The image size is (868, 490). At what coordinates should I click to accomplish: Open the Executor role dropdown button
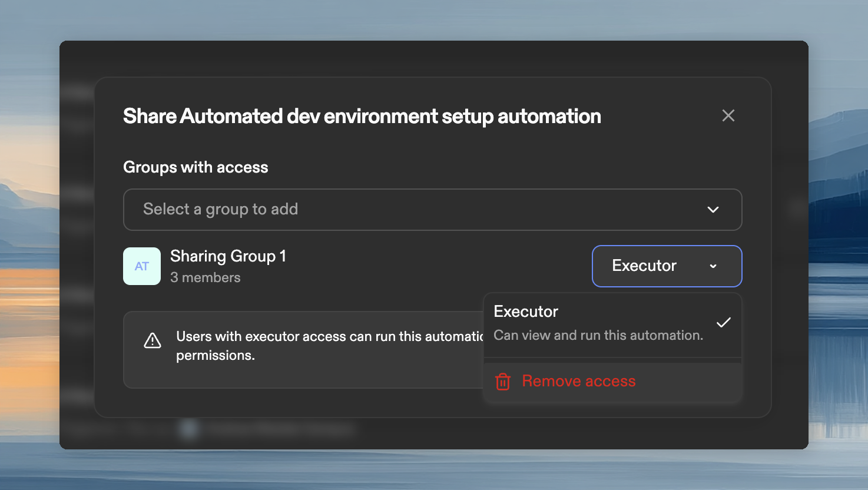click(x=666, y=266)
